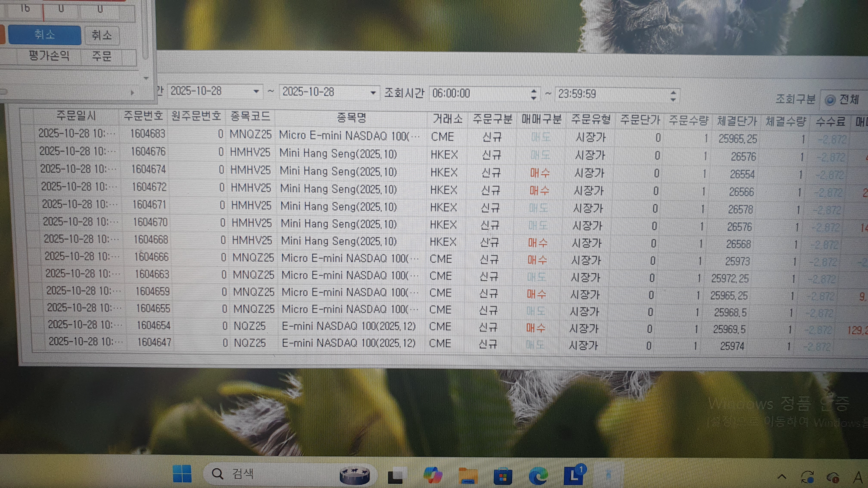Select order number 1604674 cell
This screenshot has width=868, height=488.
(x=149, y=169)
